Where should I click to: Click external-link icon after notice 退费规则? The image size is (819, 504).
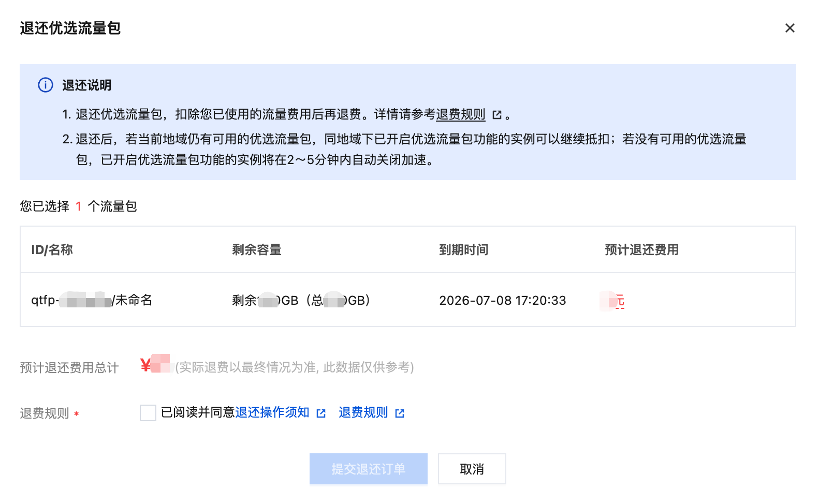(497, 115)
